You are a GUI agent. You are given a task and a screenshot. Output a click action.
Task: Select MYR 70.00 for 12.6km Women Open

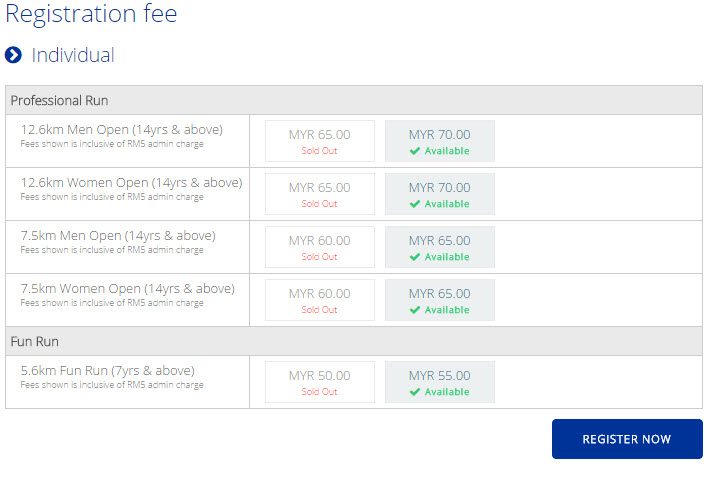(439, 194)
